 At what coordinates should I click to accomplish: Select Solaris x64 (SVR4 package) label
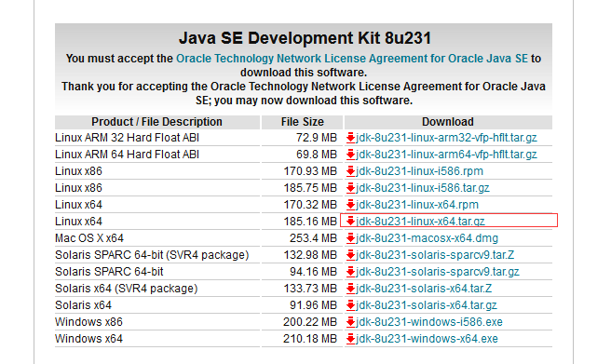click(x=127, y=289)
